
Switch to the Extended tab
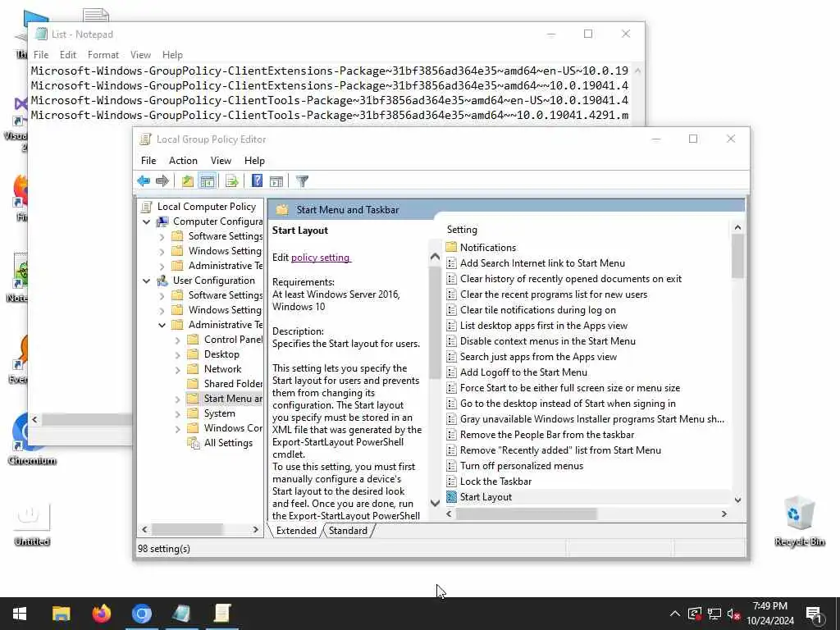coord(296,531)
